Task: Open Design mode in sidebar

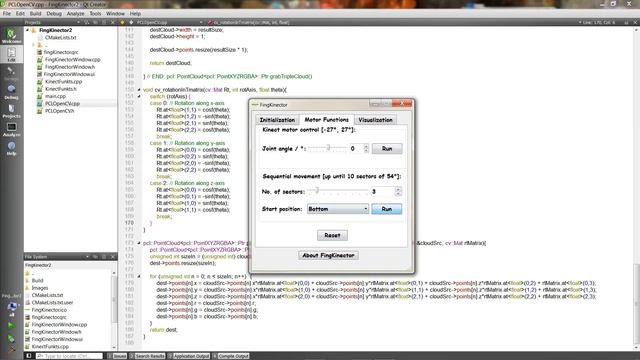Action: [11, 73]
